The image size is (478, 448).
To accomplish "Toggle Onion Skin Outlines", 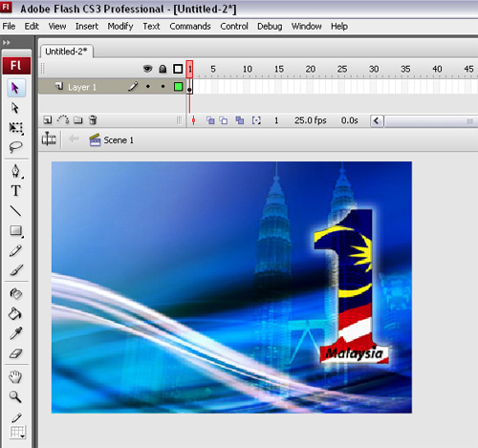I will (224, 120).
